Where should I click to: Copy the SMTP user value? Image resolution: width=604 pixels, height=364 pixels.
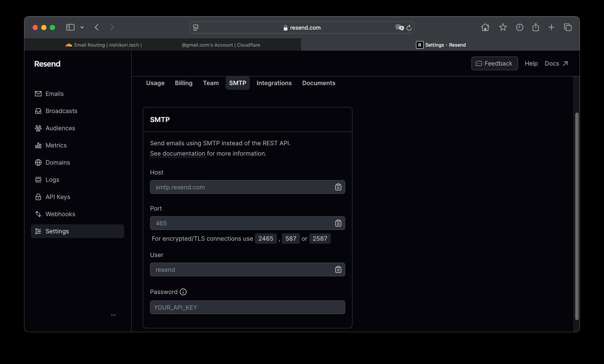click(338, 270)
